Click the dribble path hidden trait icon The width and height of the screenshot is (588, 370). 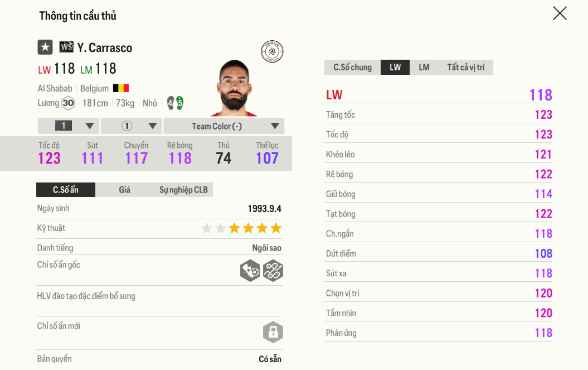click(x=273, y=271)
